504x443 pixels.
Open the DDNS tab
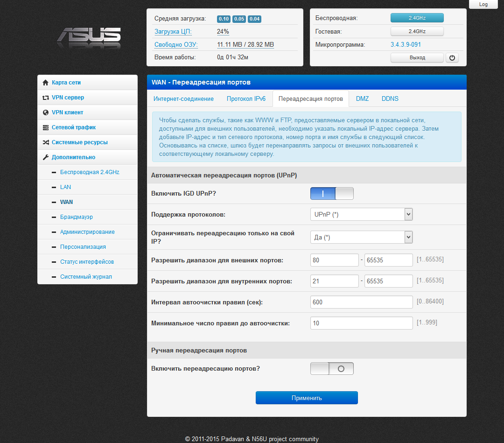[390, 98]
